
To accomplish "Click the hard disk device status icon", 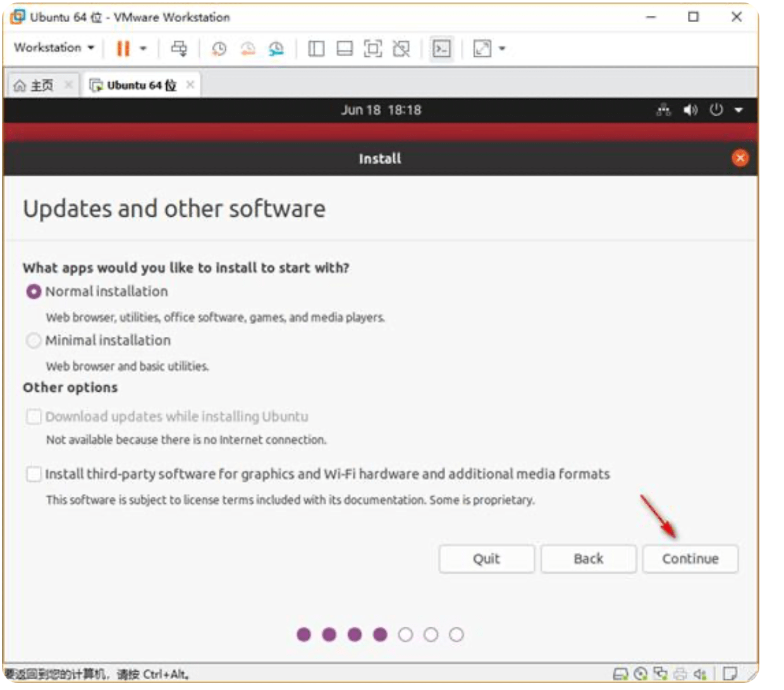I will point(620,674).
